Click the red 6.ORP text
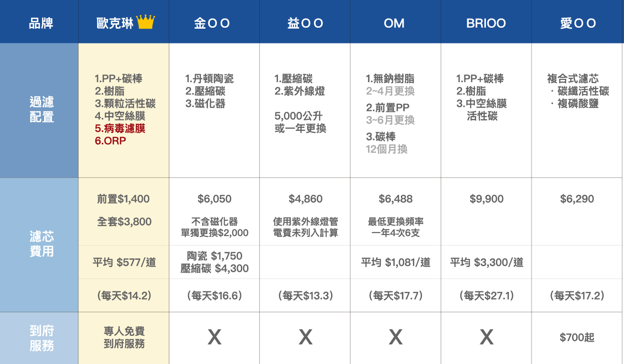The image size is (624, 364). pyautogui.click(x=110, y=141)
